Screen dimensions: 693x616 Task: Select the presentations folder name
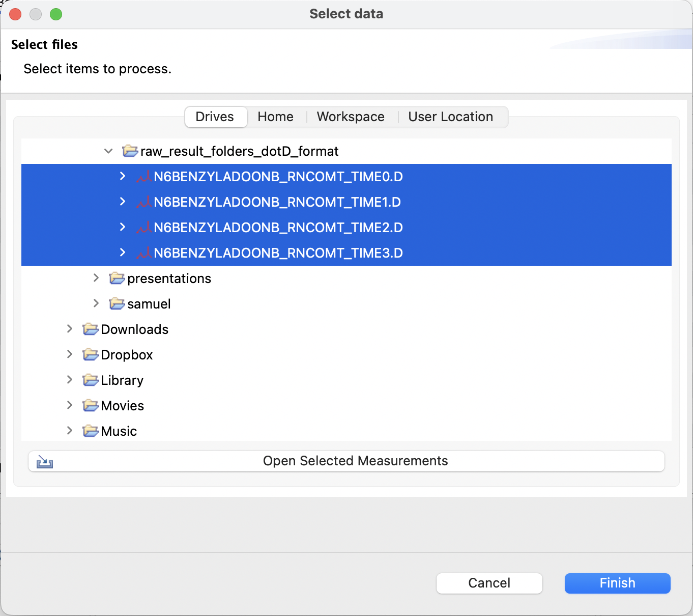click(169, 278)
